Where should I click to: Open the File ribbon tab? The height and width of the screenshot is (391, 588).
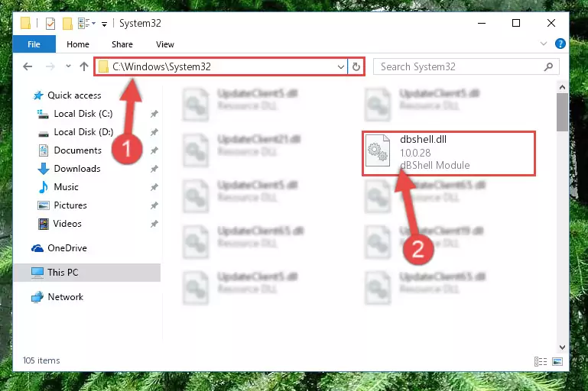coord(34,44)
